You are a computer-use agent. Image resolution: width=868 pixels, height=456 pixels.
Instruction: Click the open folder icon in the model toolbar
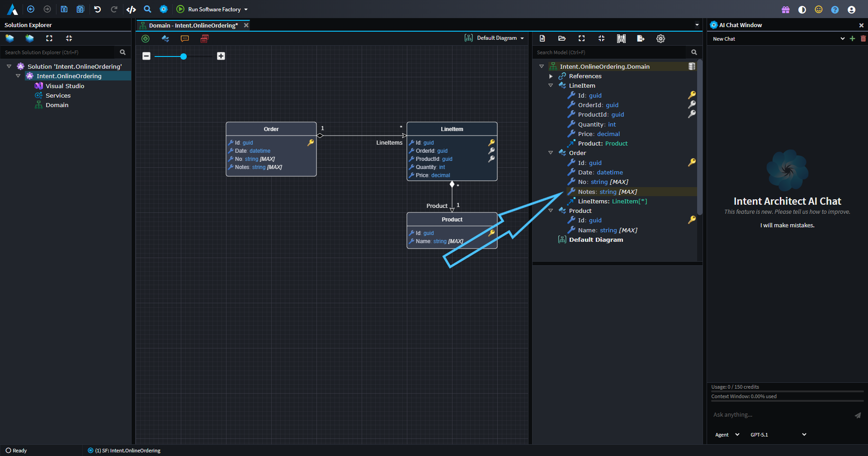562,38
